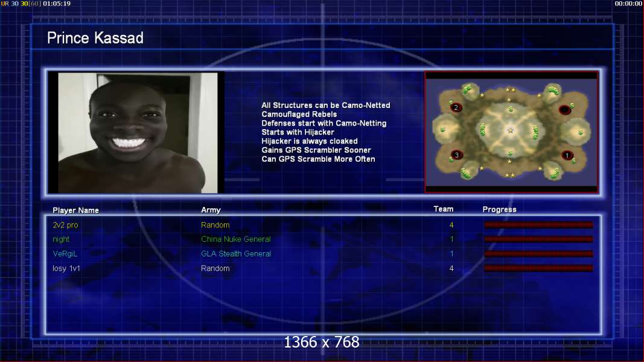Click team number for losy 1v1

coord(451,268)
